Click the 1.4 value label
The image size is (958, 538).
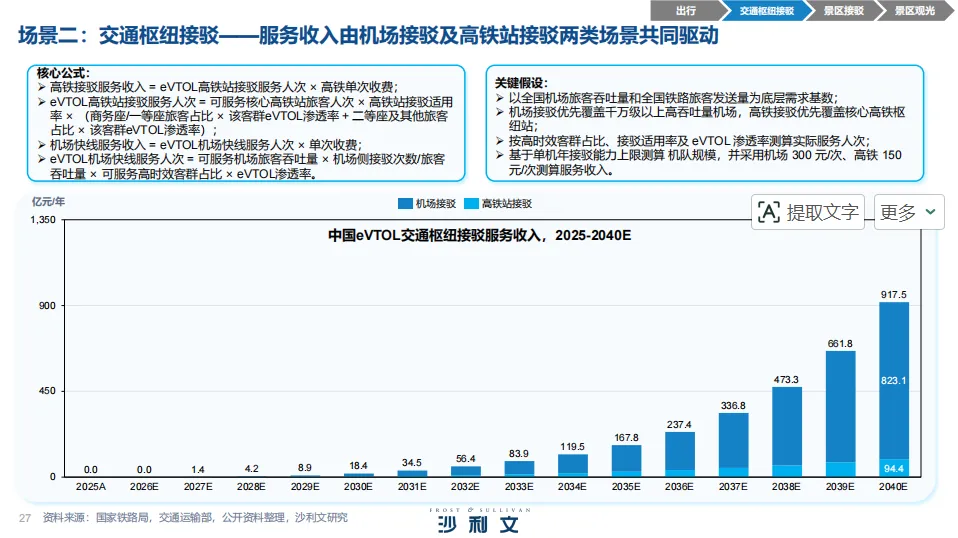[198, 469]
